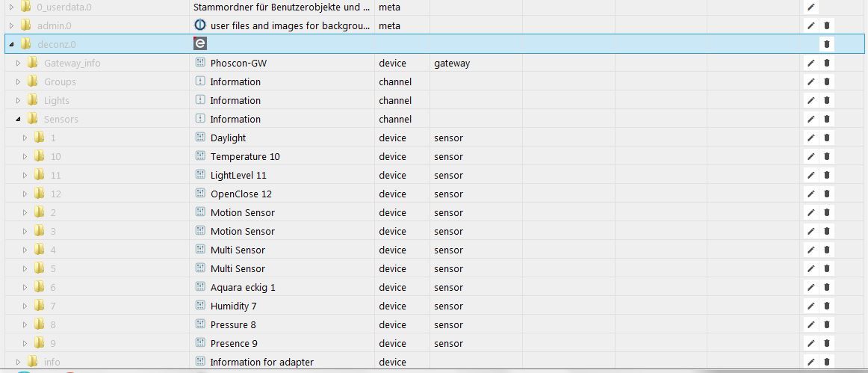Collapse the deconz.0 tree node
868x373 pixels.
[x=12, y=44]
